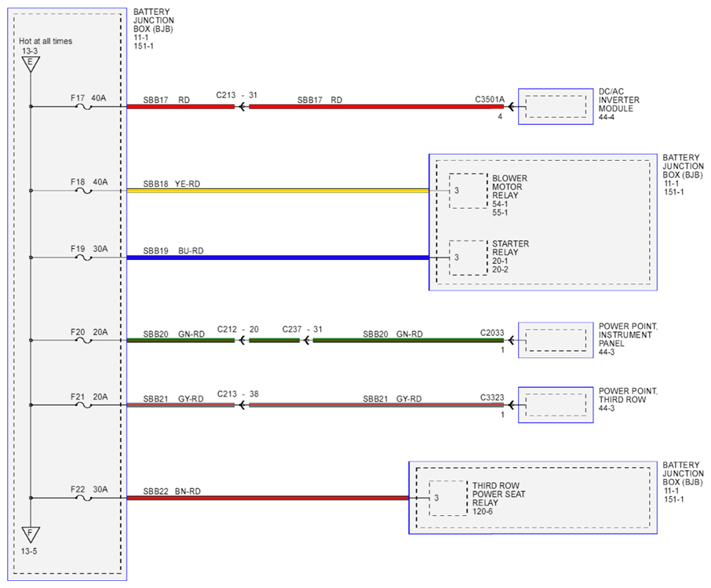Open page reference '20-2'
The width and height of the screenshot is (711, 588).
coord(500,270)
